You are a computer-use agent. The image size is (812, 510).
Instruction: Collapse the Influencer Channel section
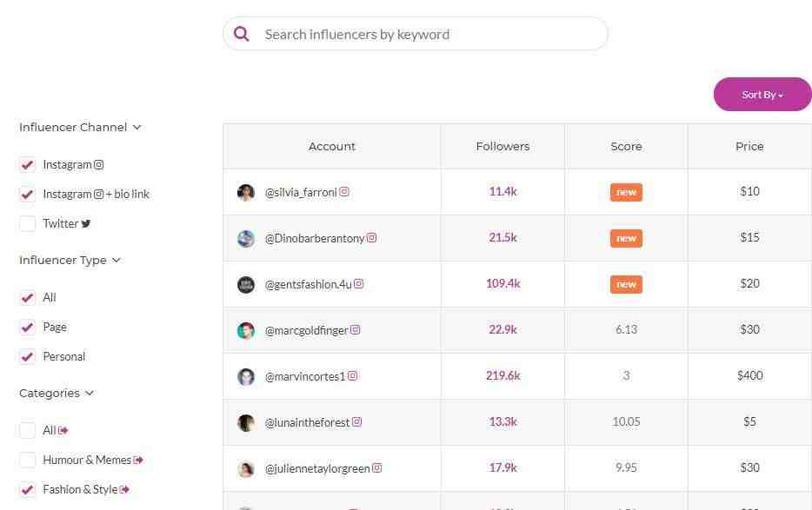point(136,128)
